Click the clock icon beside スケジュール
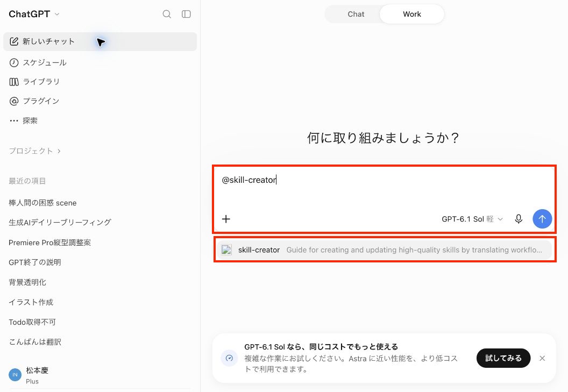 click(14, 63)
